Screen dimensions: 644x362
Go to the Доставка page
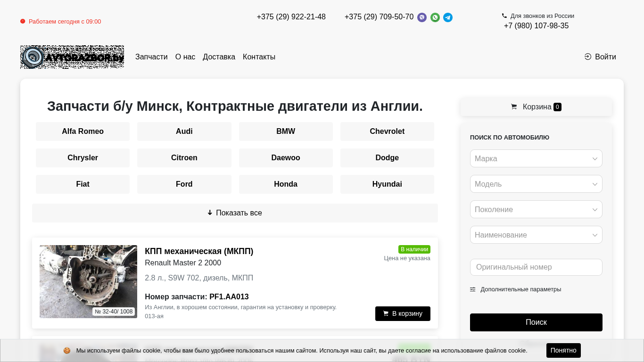[x=219, y=57]
